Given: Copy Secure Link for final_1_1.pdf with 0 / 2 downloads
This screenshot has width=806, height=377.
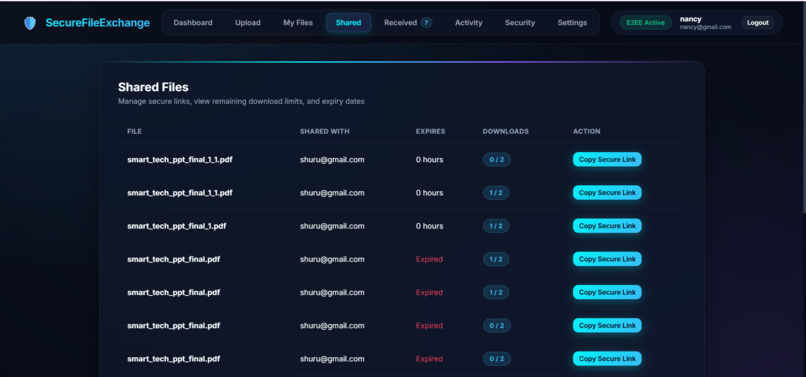Looking at the screenshot, I should [607, 159].
